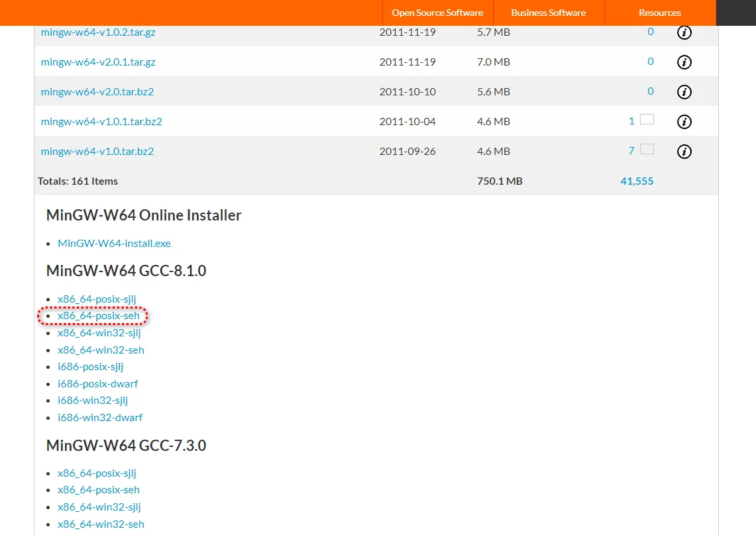Open GCC-8.1.0 x86_64-win32-seh link
Viewport: 756px width, 535px height.
tap(101, 350)
